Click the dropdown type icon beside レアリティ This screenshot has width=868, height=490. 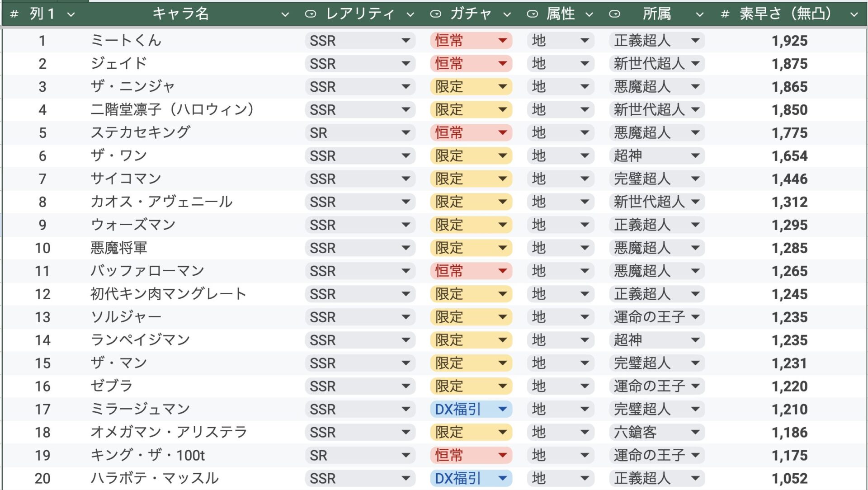point(310,14)
